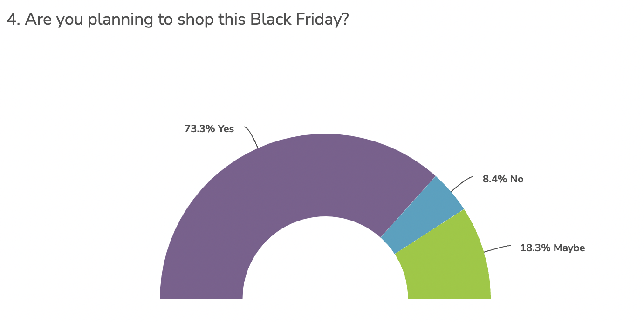Click the leader line for Yes label
The height and width of the screenshot is (322, 644).
coord(252,136)
